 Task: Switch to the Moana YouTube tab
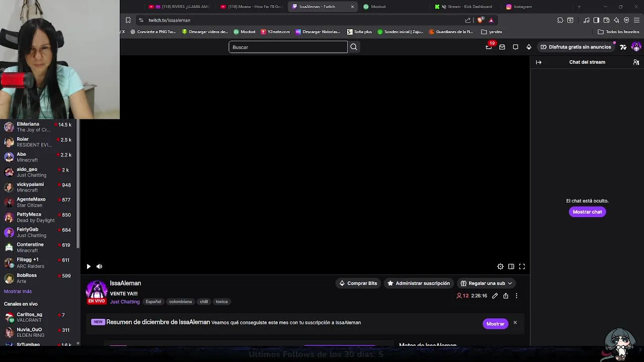point(253,7)
